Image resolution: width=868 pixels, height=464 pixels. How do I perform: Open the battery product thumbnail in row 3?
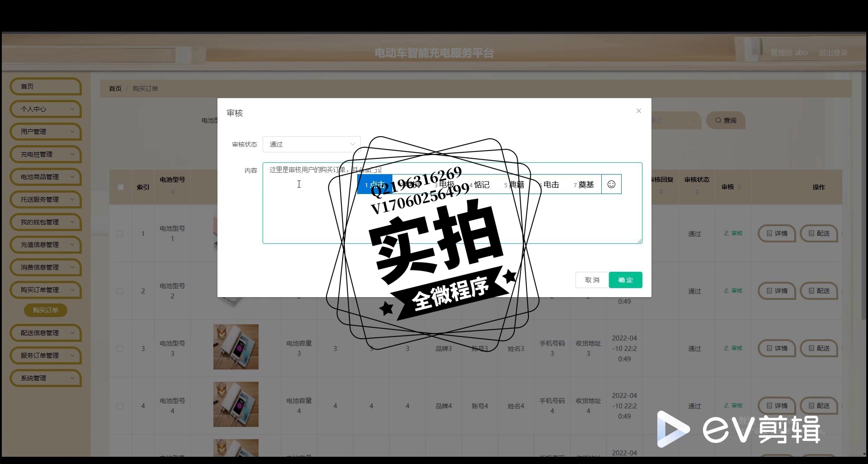(x=236, y=347)
